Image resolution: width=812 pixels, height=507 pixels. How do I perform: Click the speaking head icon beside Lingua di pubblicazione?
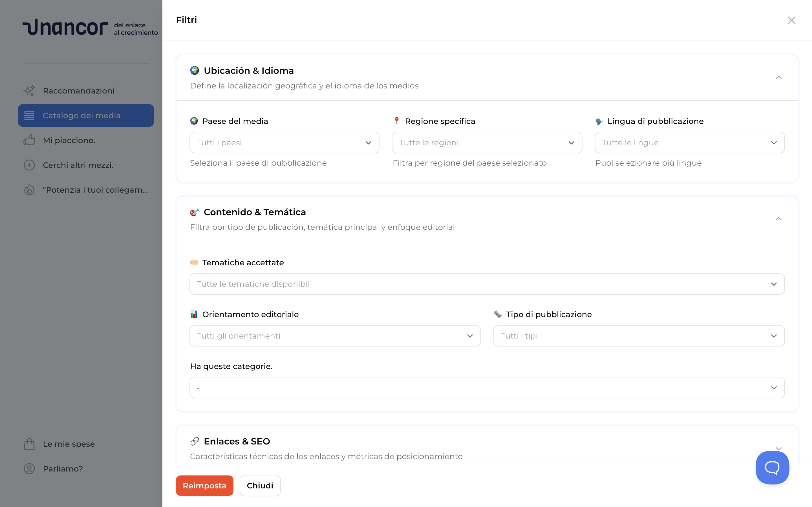pyautogui.click(x=599, y=121)
